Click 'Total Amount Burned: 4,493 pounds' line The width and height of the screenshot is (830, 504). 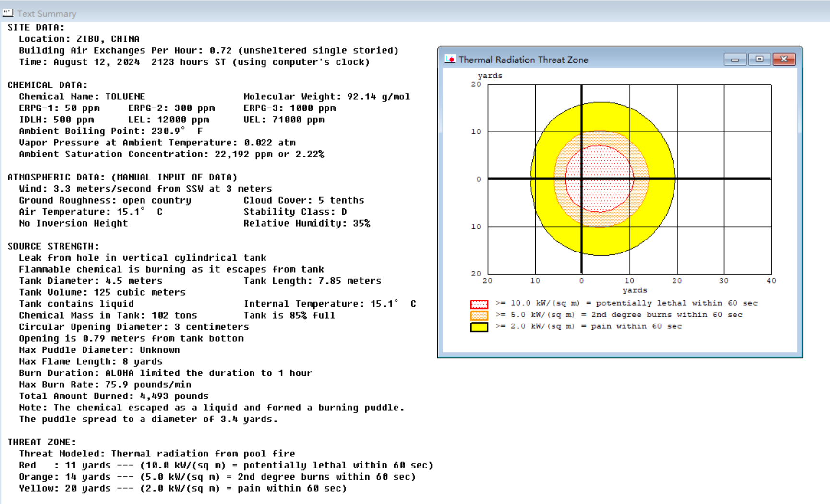click(x=113, y=396)
